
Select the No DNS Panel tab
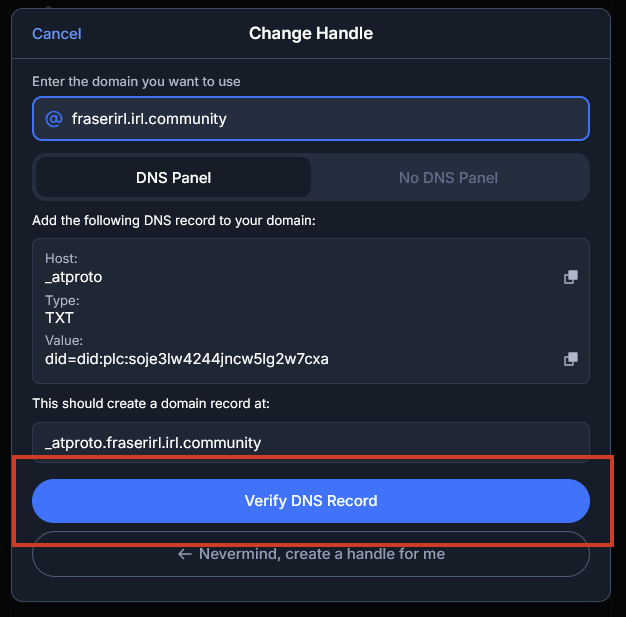tap(448, 178)
